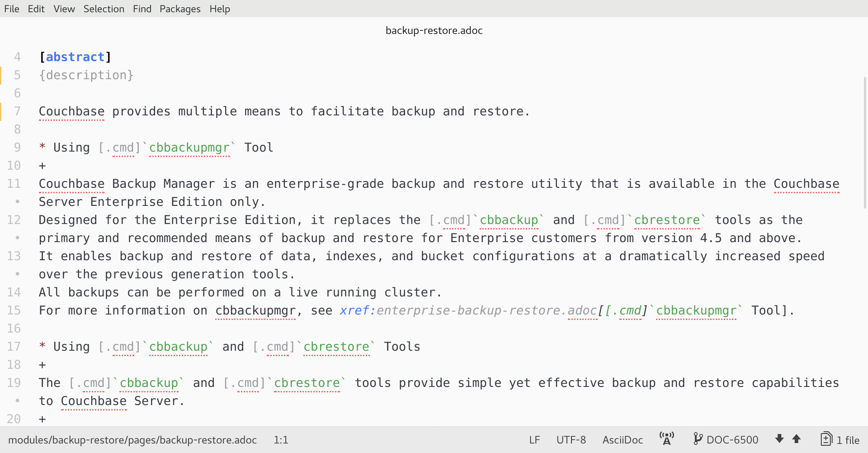Open the Find menu
868x453 pixels.
pyautogui.click(x=142, y=9)
